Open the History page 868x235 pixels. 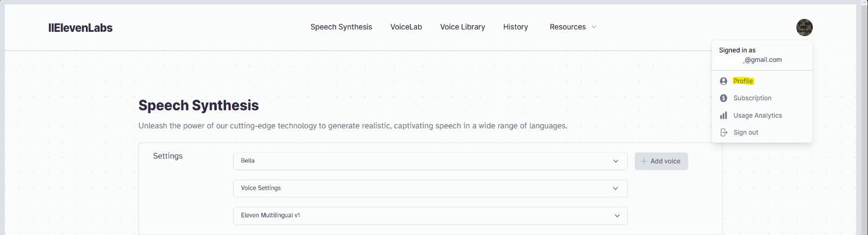coord(516,27)
